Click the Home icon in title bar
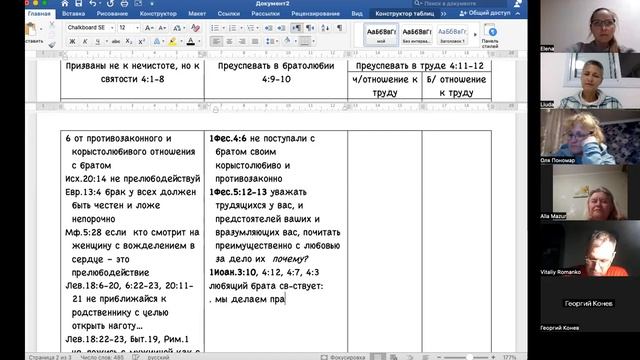This screenshot has height=360, width=640. 65,4
